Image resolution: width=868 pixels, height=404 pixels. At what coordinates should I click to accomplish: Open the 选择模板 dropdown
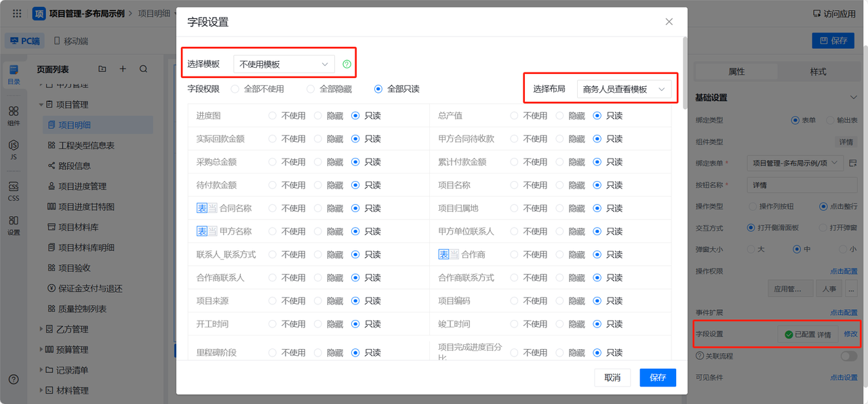click(283, 64)
